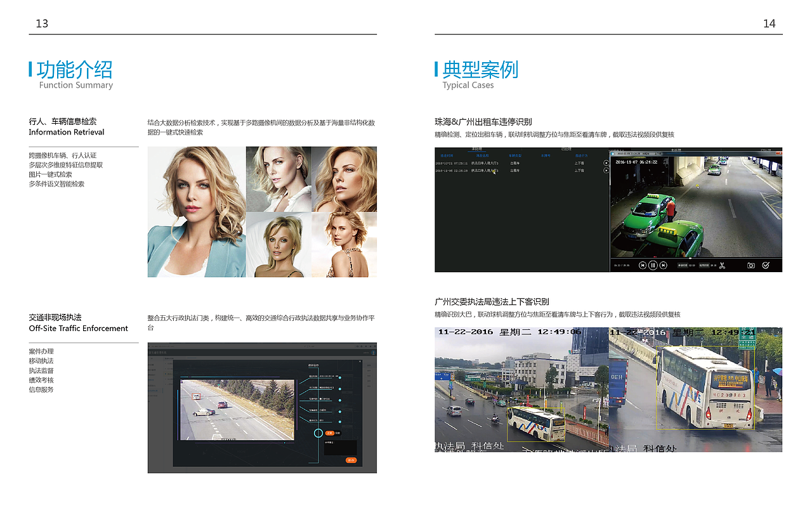Click the 移动执法 list item
This screenshot has width=812, height=522.
pos(41,361)
